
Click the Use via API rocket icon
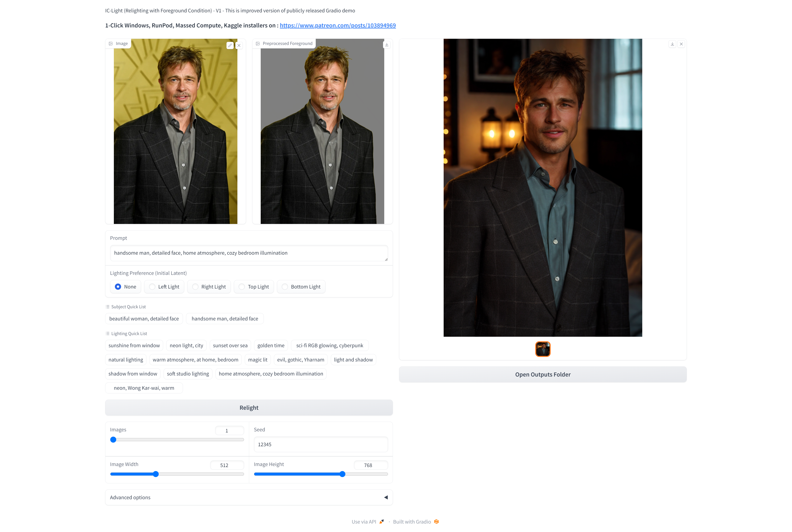(x=382, y=521)
